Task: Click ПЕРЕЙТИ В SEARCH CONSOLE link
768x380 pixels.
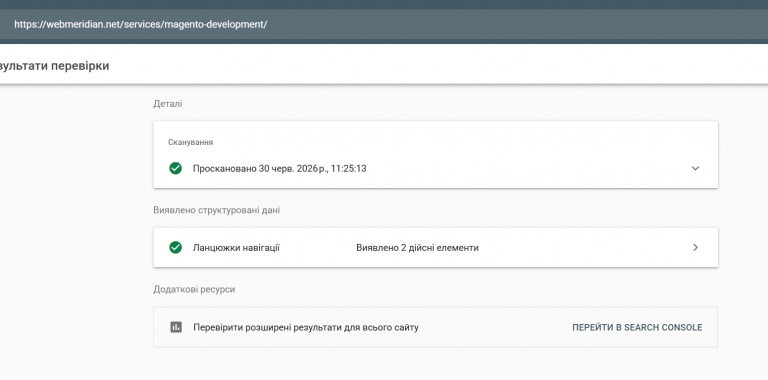Action: click(x=637, y=328)
